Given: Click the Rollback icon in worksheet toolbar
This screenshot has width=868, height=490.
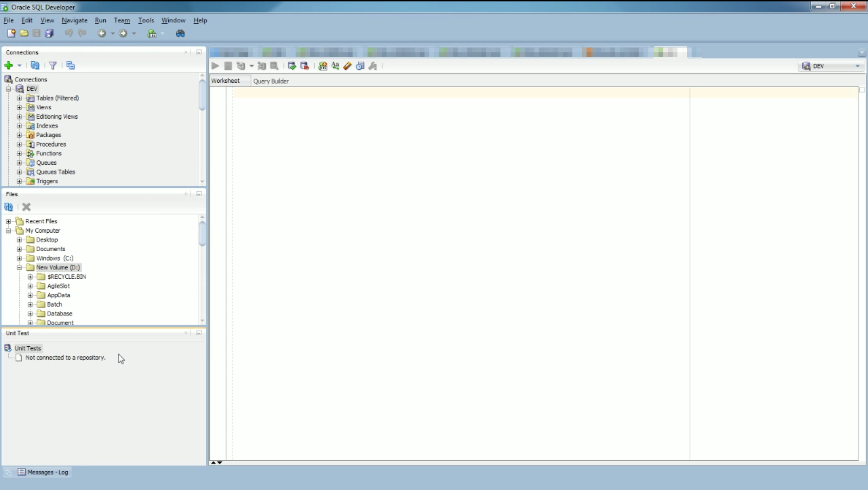Looking at the screenshot, I should click(305, 66).
